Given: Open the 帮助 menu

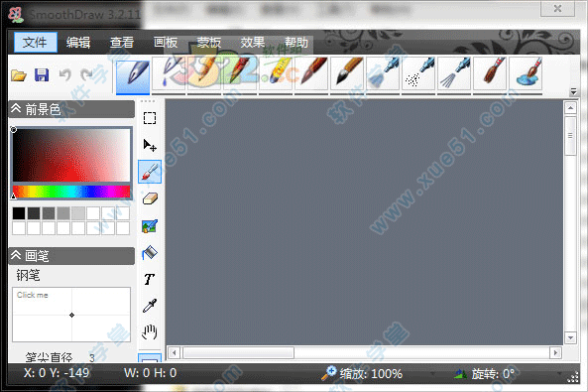Looking at the screenshot, I should (295, 42).
